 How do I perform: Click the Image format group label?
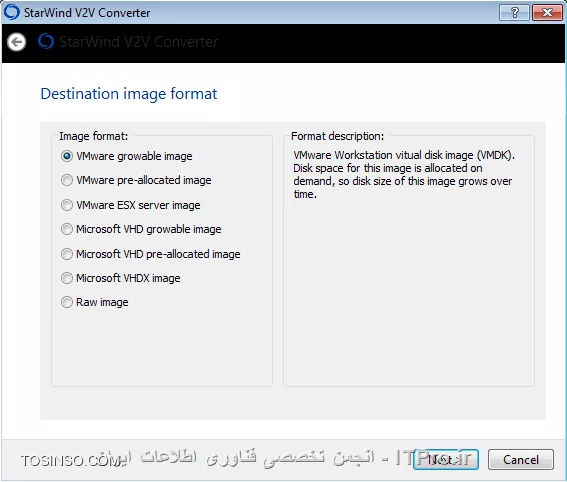coord(94,136)
